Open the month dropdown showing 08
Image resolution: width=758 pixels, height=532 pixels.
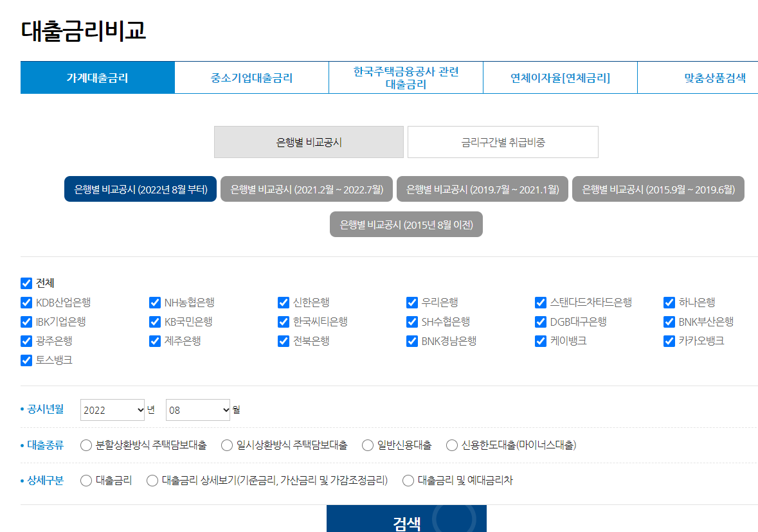click(198, 410)
